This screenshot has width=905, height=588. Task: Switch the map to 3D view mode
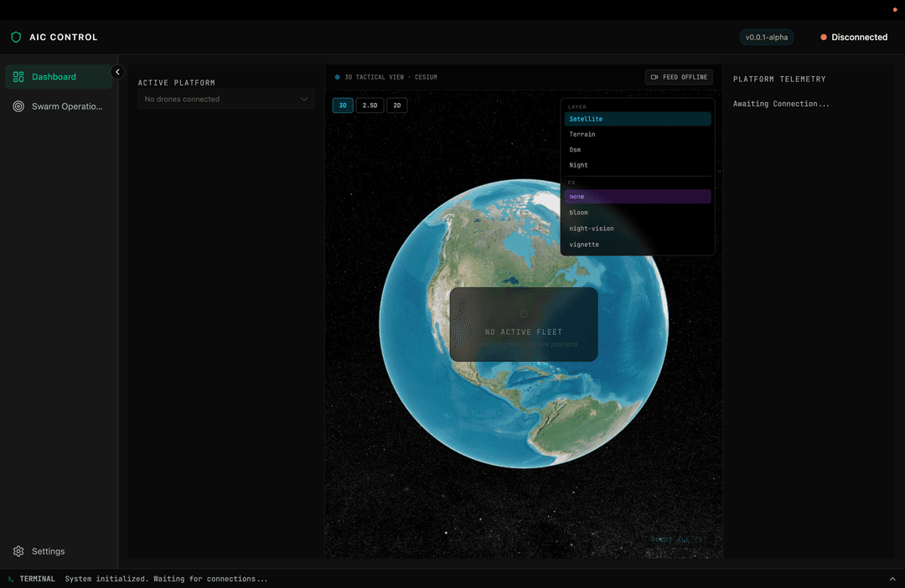tap(343, 106)
